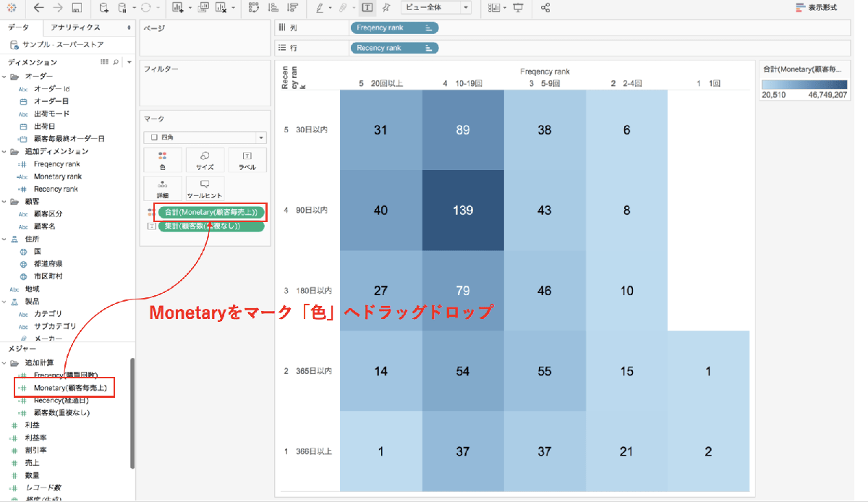Switch to the アナリティクス tab
The width and height of the screenshot is (868, 502).
[75, 27]
